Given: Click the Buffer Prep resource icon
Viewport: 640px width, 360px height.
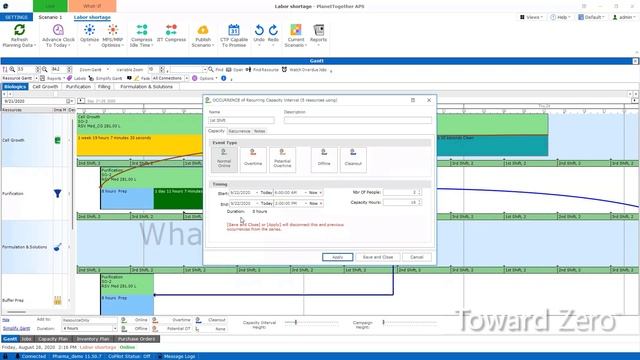Looking at the screenshot, I should 58,300.
